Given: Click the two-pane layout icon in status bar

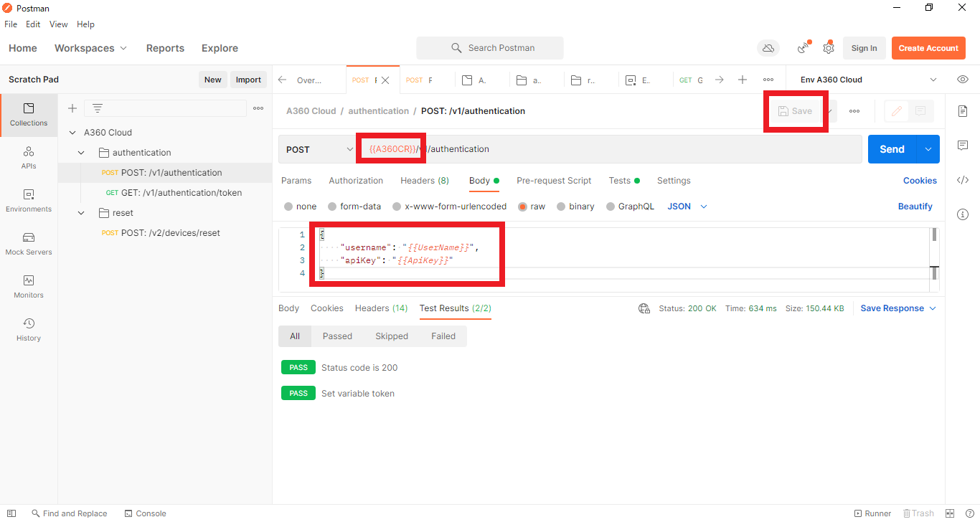Looking at the screenshot, I should click(950, 513).
